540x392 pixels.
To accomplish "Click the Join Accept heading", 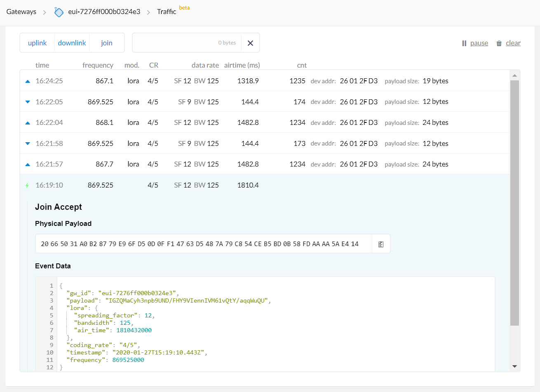I will pyautogui.click(x=59, y=207).
